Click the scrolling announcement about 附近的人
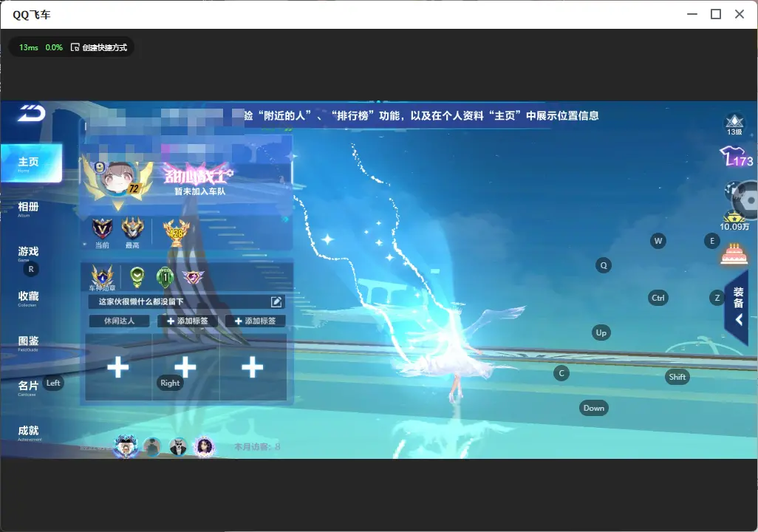 point(420,115)
